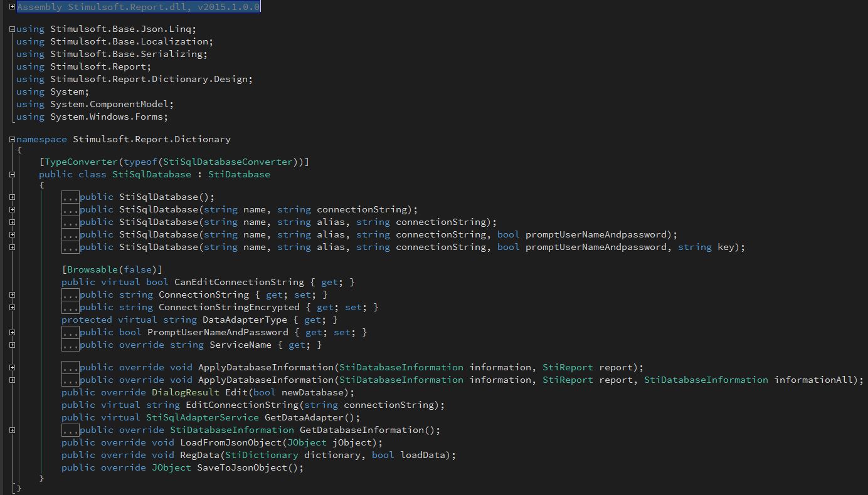The image size is (868, 495).
Task: Click the LoadFromJsonObject method name
Action: tap(230, 442)
